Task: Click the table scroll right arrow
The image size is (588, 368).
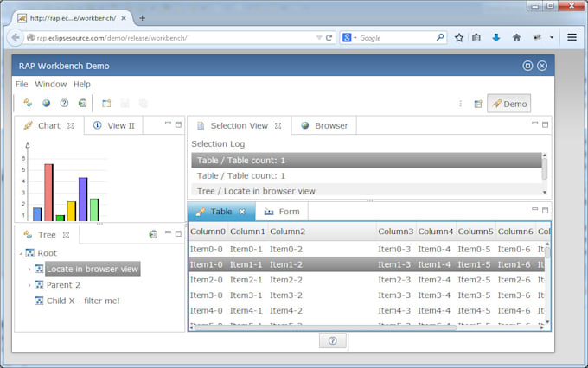Action: 541,327
